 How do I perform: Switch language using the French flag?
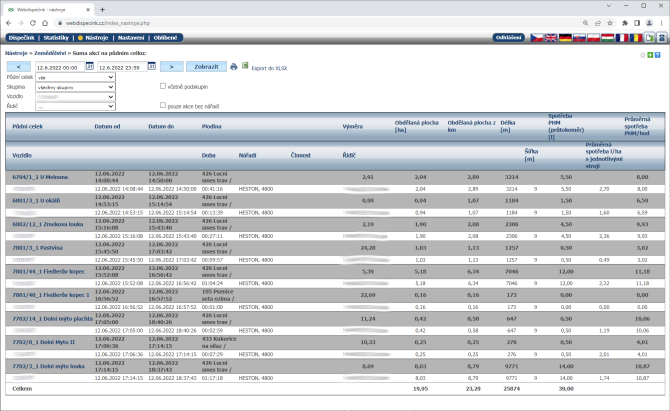[x=622, y=38]
